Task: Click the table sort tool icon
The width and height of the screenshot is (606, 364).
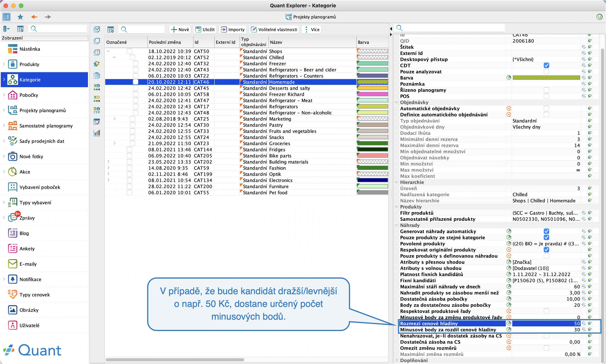Action: point(97,122)
